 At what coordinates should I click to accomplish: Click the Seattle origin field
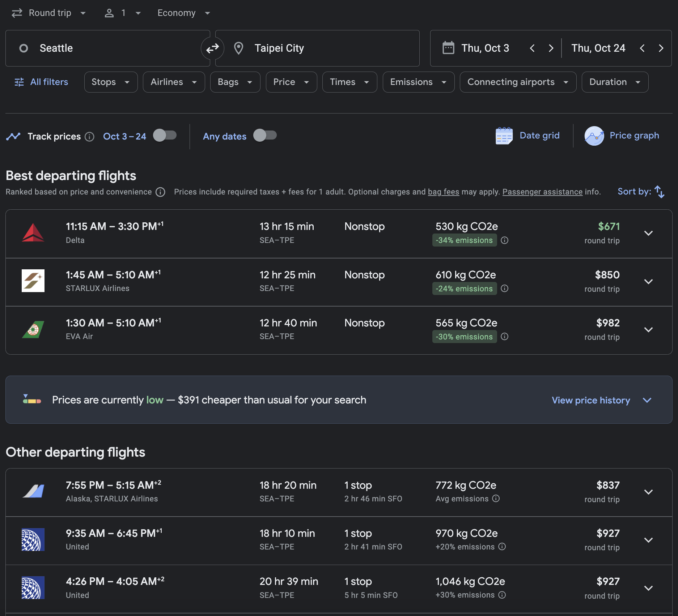(x=107, y=48)
